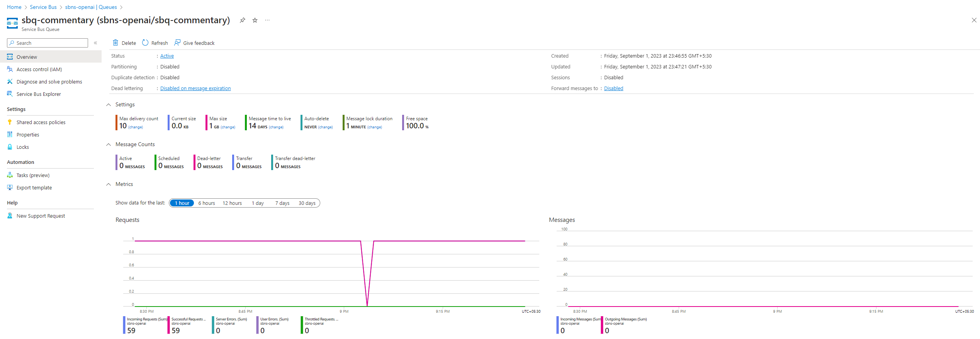Change the Max size setting
980x339 pixels.
[x=228, y=127]
